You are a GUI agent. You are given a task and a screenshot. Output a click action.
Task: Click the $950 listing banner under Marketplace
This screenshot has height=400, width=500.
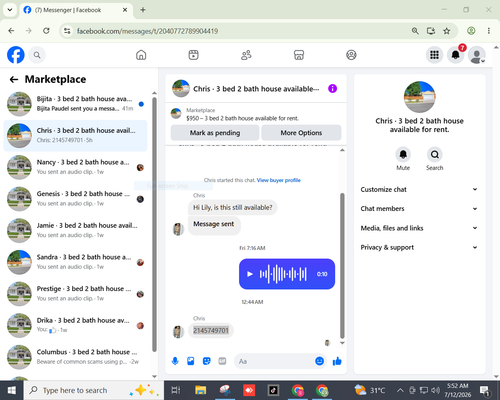(x=242, y=118)
